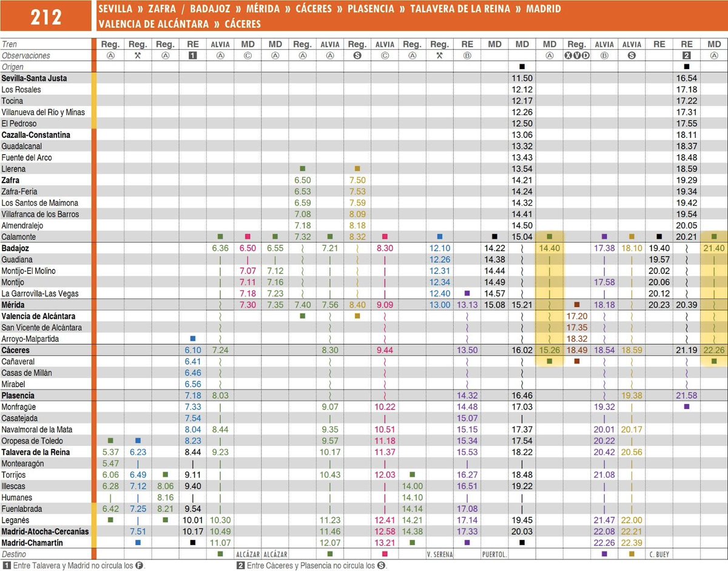Select the Cazalla-Constantina station name

[x=36, y=135]
